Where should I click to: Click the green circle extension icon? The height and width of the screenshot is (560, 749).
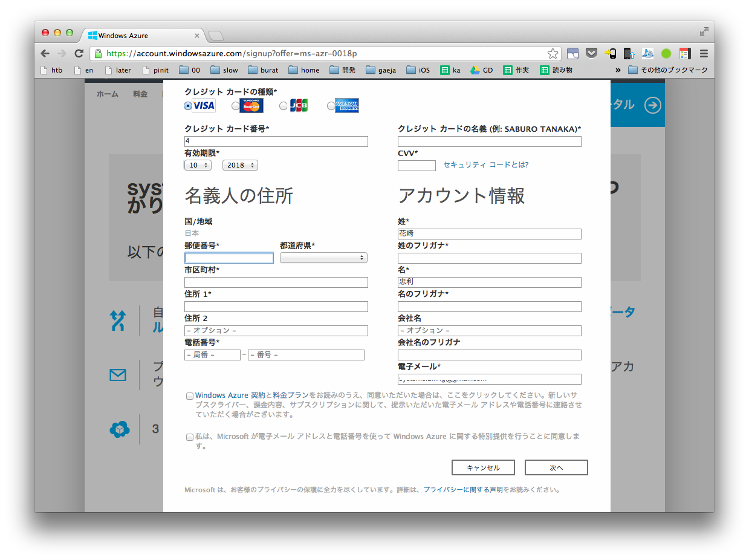[666, 53]
